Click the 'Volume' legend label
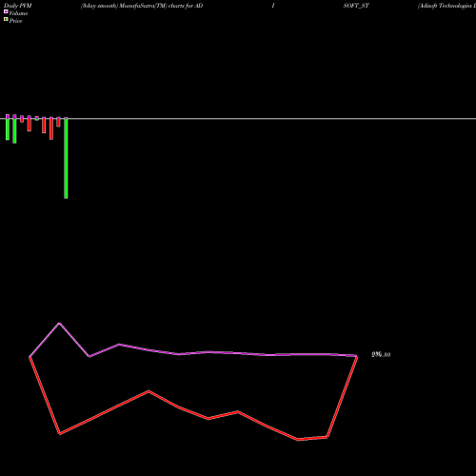Screen dimensions: 476x476 coord(18,13)
